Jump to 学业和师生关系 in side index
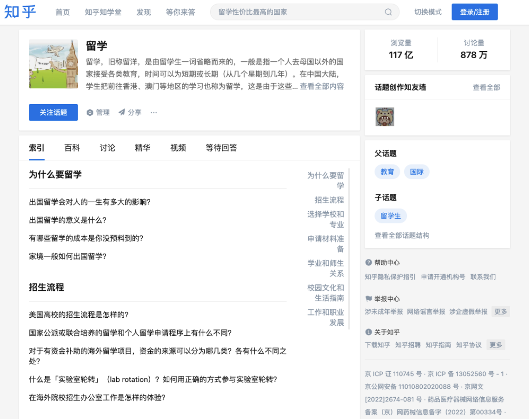This screenshot has width=532, height=420. [x=327, y=269]
